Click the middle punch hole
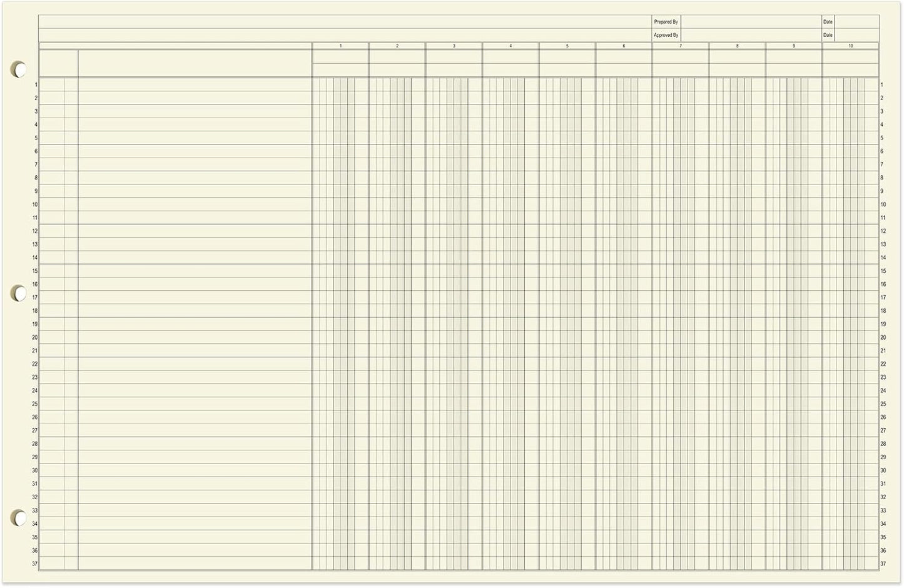The width and height of the screenshot is (904, 588). click(19, 294)
